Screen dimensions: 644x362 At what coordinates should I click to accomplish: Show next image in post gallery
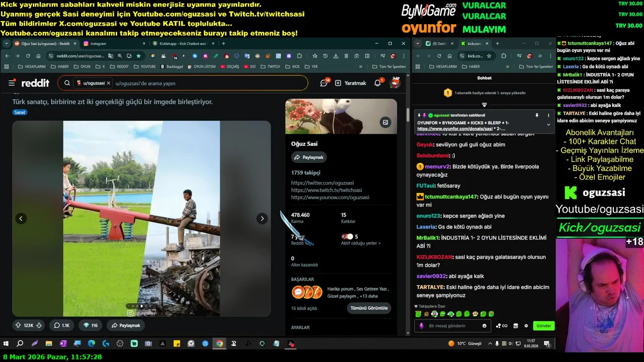point(262,218)
